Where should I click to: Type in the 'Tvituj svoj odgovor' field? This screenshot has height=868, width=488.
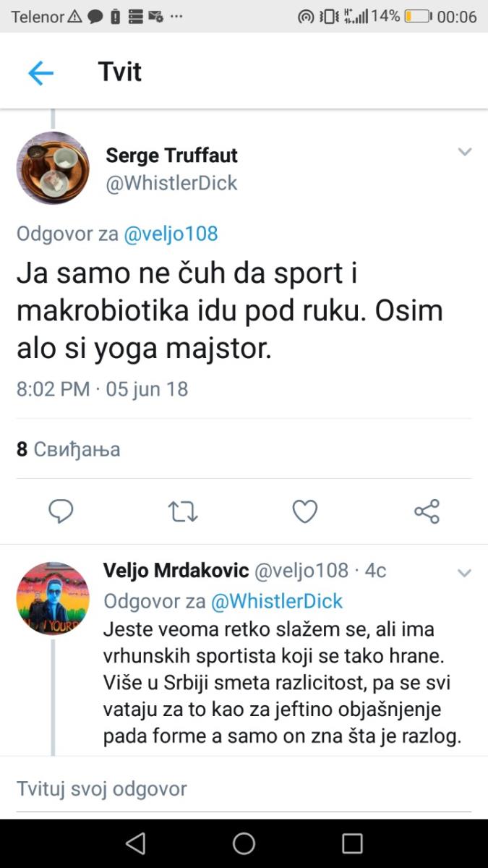click(x=217, y=788)
